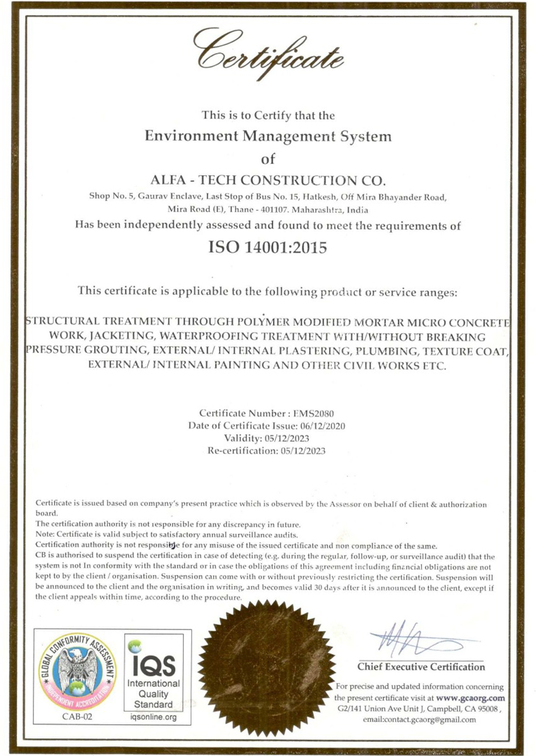This screenshot has width=536, height=756.
Task: Select the address "G2/141 Union Ave Unit J, Campbell, CA 95008"
Action: [419, 709]
